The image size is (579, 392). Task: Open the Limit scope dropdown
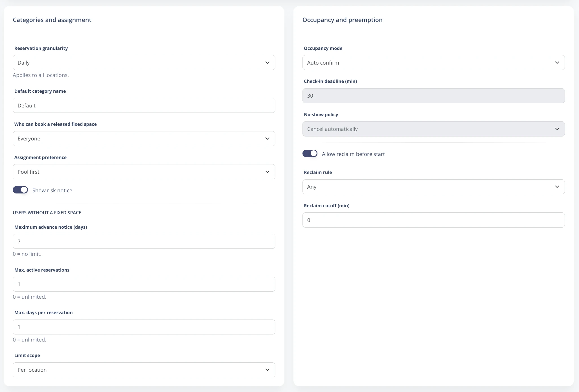click(x=144, y=370)
